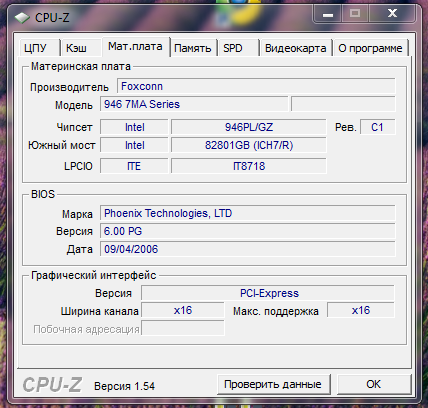Select the 82801GB (ICH7/R) value
The image size is (428, 408).
(249, 145)
